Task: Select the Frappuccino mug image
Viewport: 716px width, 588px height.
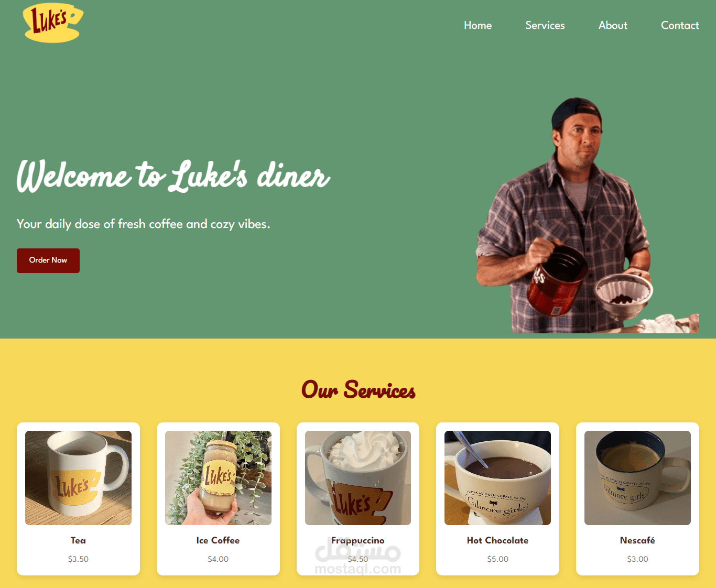Action: [x=358, y=478]
